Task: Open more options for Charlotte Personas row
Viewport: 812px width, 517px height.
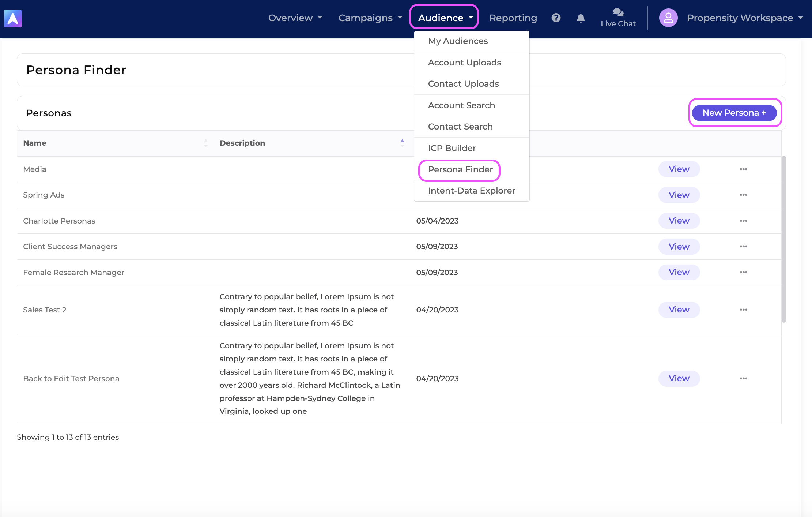Action: pyautogui.click(x=743, y=221)
